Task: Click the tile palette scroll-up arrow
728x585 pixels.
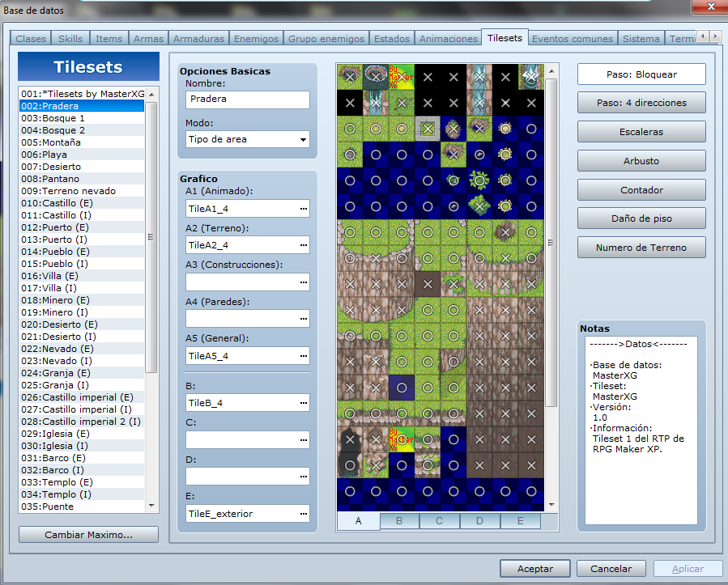Action: (551, 71)
